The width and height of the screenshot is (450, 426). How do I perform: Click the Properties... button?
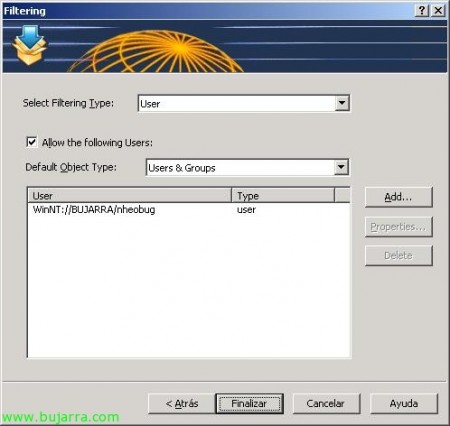point(399,227)
